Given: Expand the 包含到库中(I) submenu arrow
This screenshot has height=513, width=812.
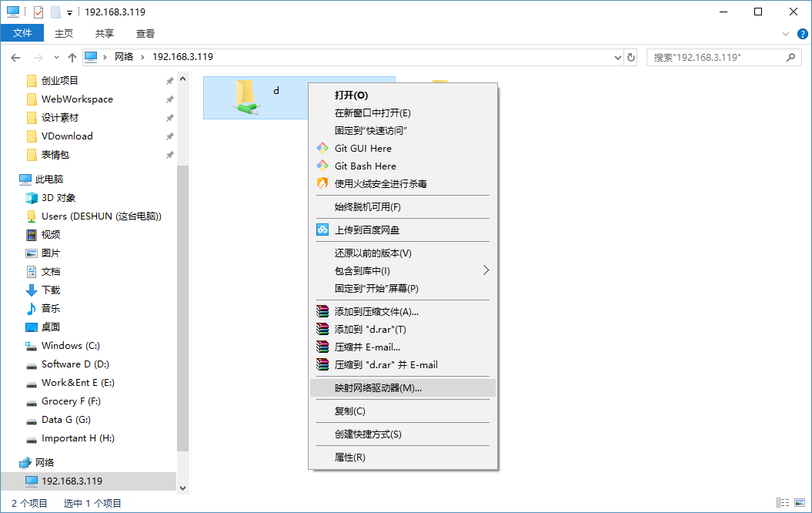Looking at the screenshot, I should coord(486,270).
